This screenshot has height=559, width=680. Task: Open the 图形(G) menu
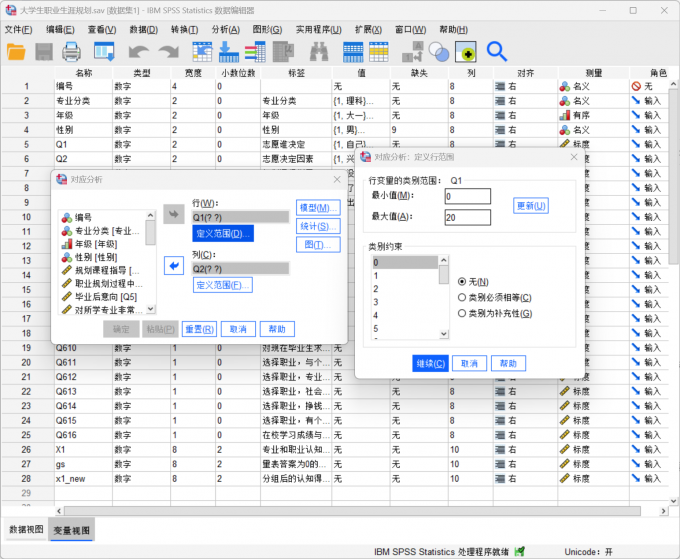267,29
